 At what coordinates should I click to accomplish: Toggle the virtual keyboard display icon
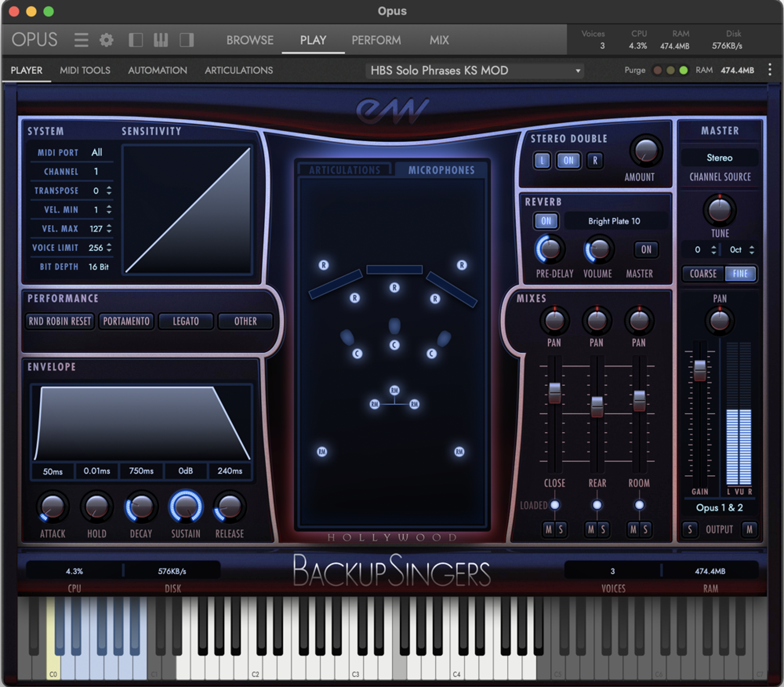[161, 39]
